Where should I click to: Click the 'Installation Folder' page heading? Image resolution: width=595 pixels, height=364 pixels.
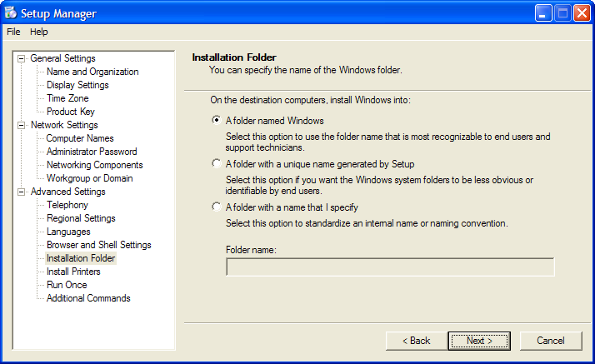pos(234,57)
